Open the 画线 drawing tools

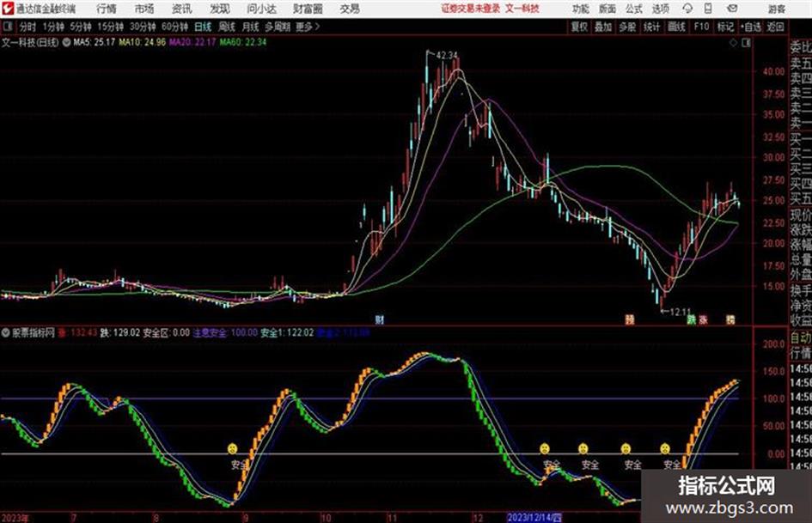tap(676, 27)
